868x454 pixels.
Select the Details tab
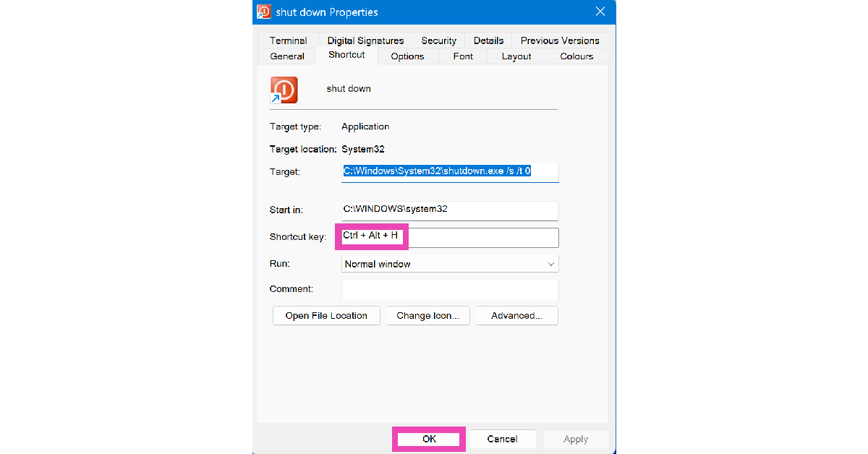coord(488,40)
